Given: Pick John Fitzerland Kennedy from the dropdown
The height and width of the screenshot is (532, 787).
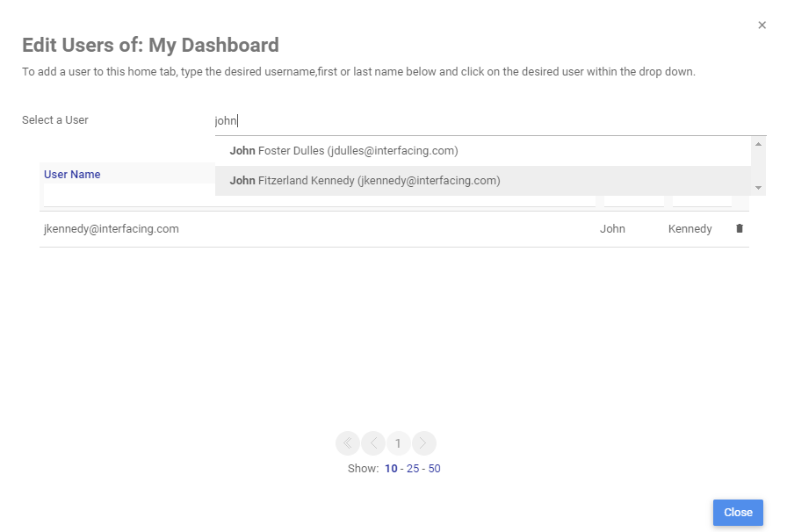Looking at the screenshot, I should [365, 181].
